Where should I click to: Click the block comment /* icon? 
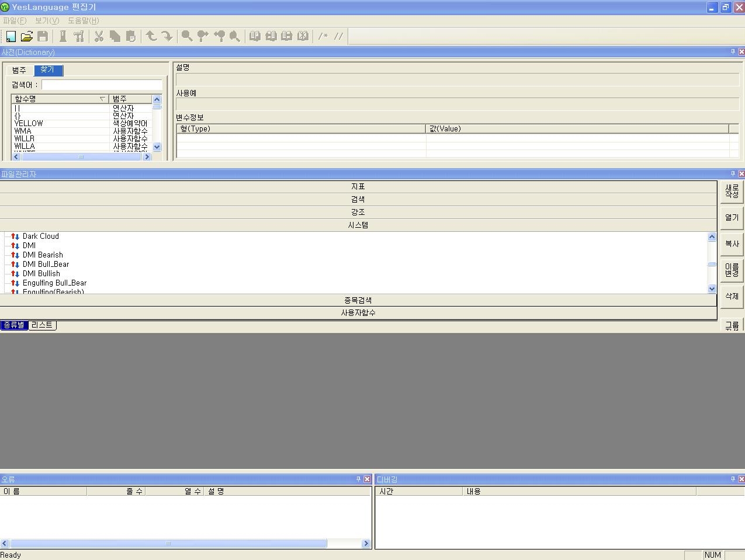(x=323, y=36)
